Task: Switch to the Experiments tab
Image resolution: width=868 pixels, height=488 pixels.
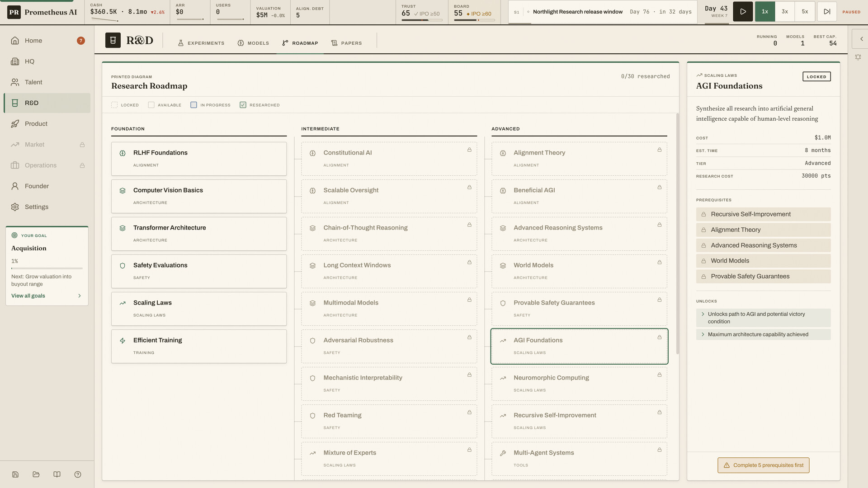Action: 201,43
